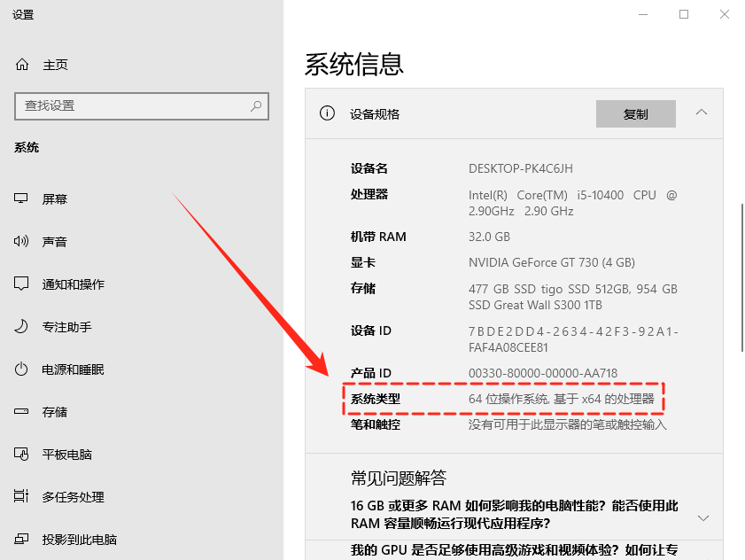Click Power and sleep (电源和睡眠) icon
745x560 pixels.
[22, 369]
